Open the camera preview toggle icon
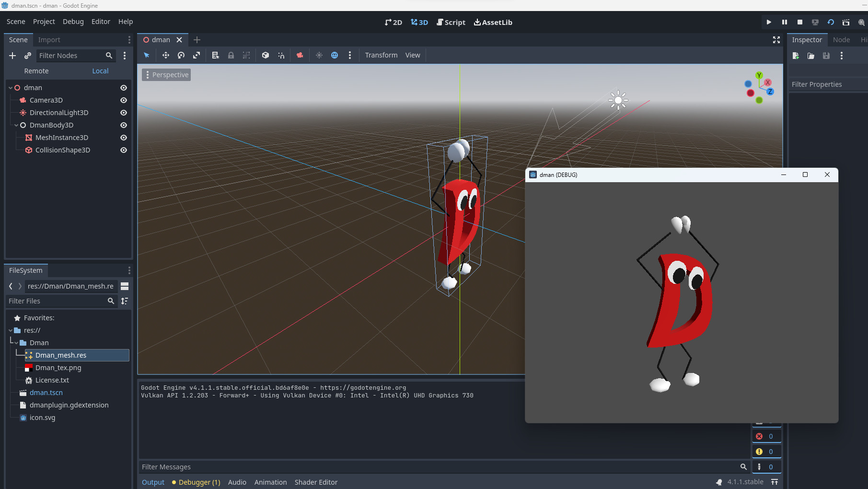Viewport: 868px width, 489px height. pos(300,55)
